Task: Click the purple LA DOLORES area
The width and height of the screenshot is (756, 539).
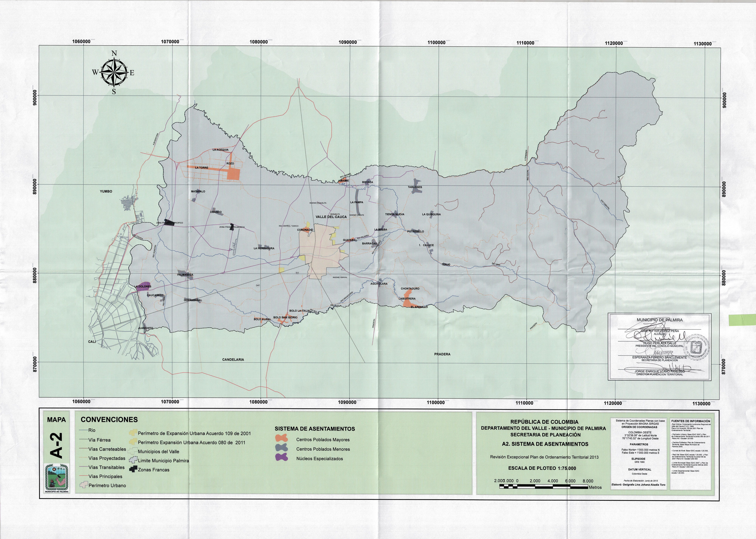Action: pos(144,287)
